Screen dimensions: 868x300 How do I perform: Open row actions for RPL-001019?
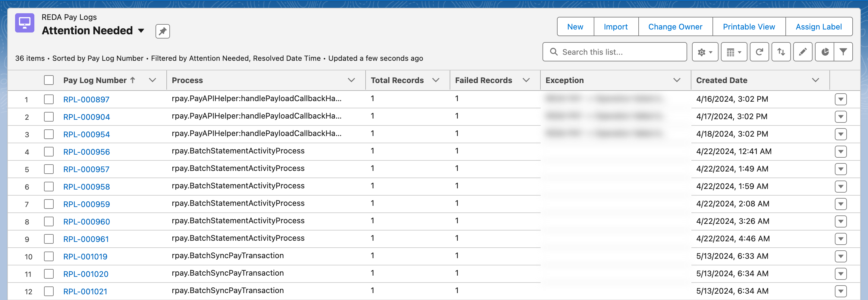pos(841,256)
